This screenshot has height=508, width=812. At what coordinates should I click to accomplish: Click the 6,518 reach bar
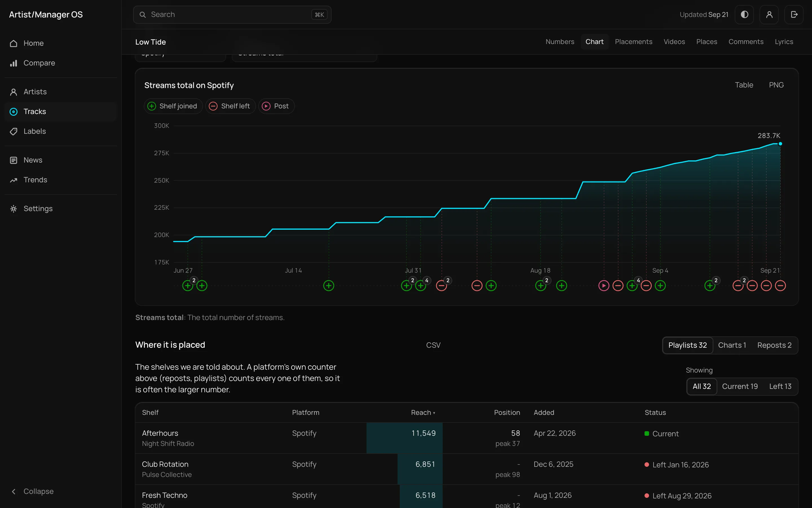tap(421, 497)
